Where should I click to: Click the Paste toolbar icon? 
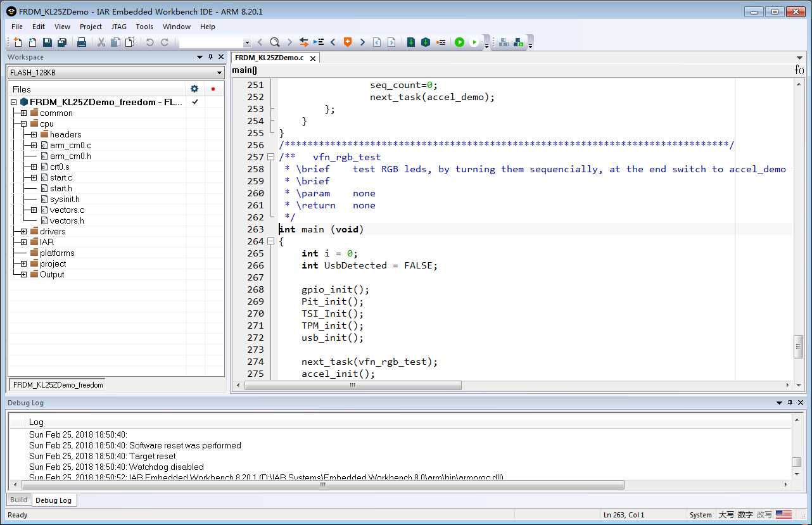point(130,42)
